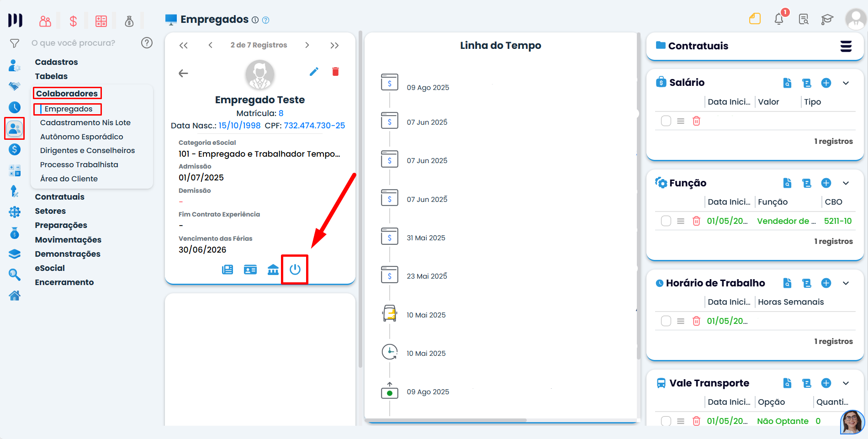
Task: Add new Função record with plus icon
Action: [826, 183]
